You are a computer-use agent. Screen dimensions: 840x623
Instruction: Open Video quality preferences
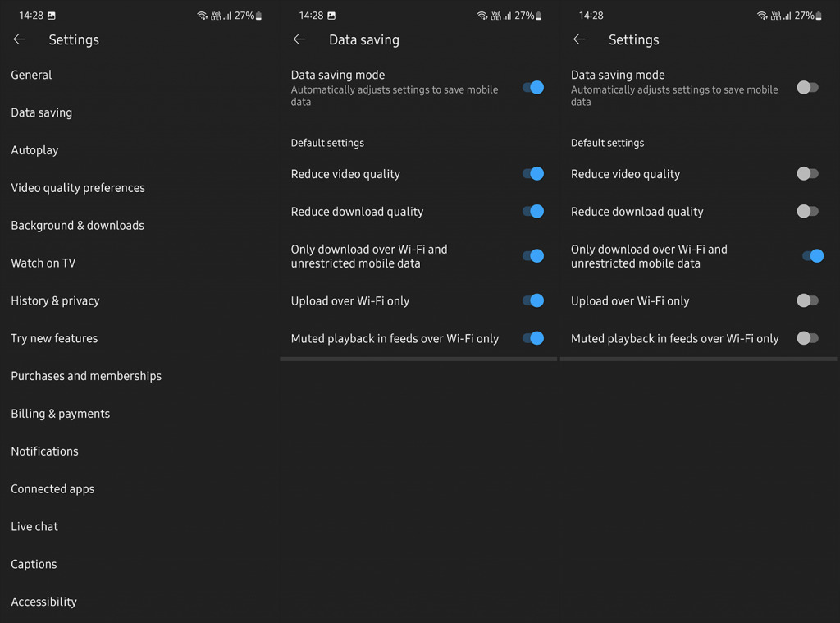pos(78,188)
